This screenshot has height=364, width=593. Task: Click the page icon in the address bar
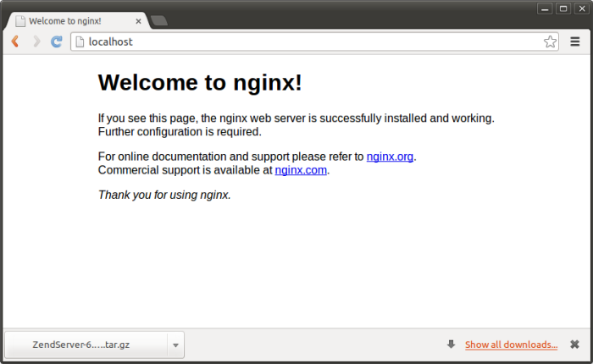pos(80,41)
